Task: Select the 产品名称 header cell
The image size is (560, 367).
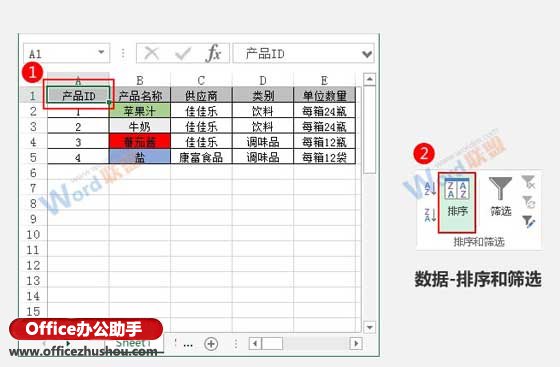Action: (x=140, y=95)
